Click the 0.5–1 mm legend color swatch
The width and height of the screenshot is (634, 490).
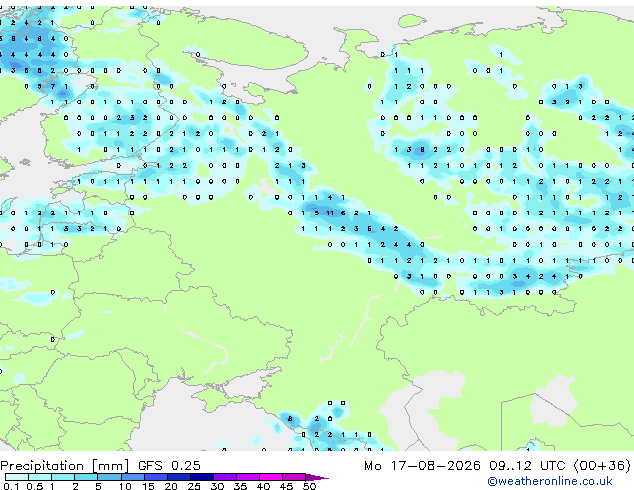click(40, 477)
